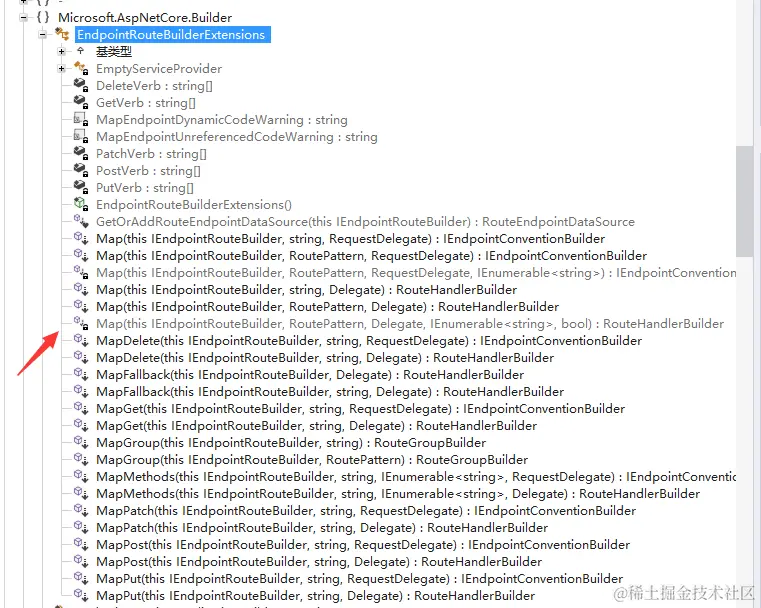Viewport: 761px width, 608px height.
Task: Click the class icon beside EndpointRouteBuilderExtensions
Action: 62,34
